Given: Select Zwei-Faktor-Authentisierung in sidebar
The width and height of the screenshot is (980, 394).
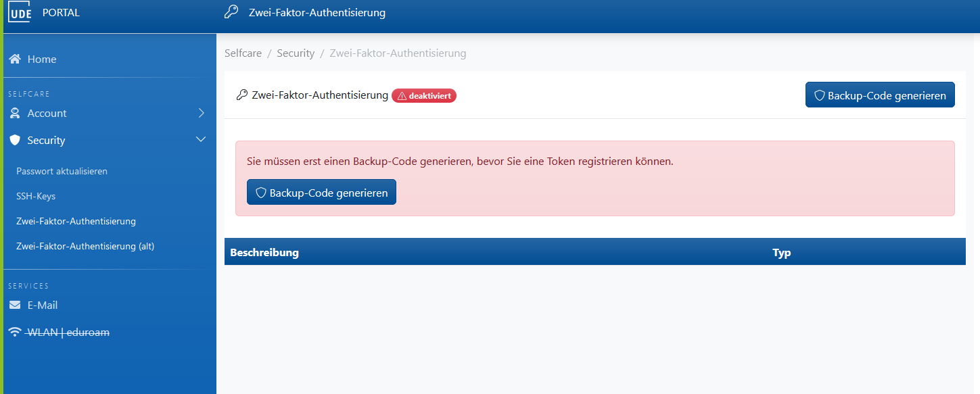Looking at the screenshot, I should (x=76, y=222).
